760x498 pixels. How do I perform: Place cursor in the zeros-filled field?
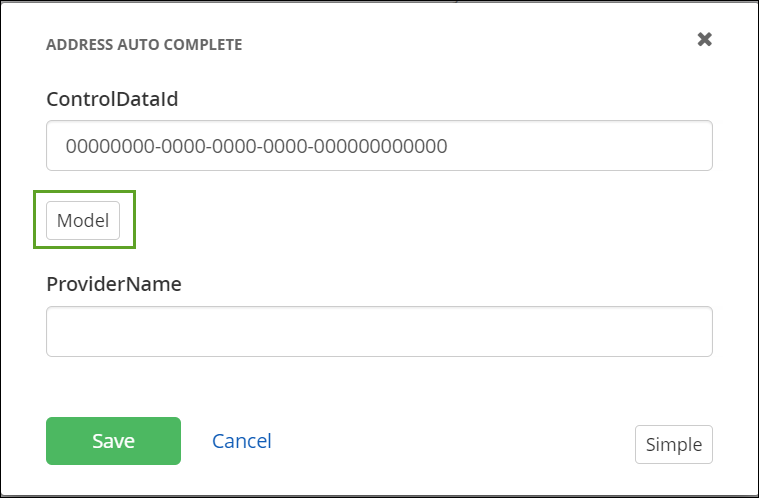[x=379, y=146]
